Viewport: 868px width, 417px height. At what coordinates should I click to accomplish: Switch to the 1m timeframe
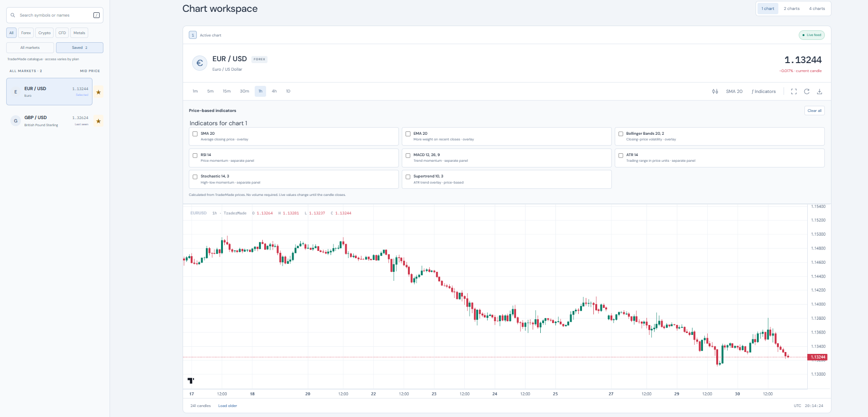click(195, 91)
